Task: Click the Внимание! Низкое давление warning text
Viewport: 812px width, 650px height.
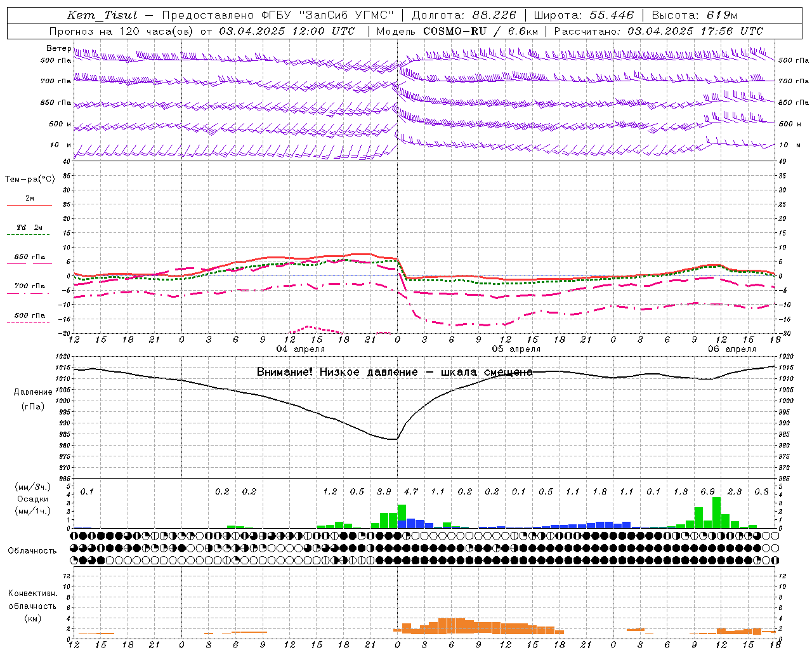Action: pos(395,372)
